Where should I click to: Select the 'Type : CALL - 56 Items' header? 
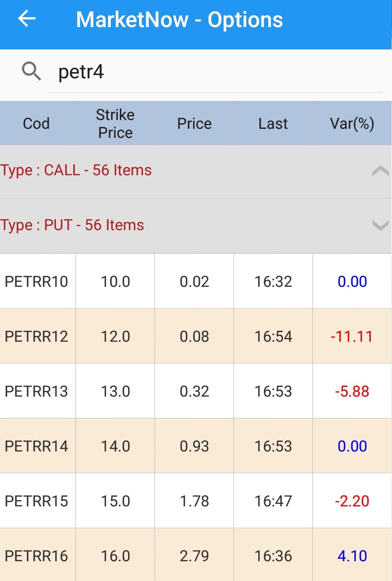click(76, 170)
